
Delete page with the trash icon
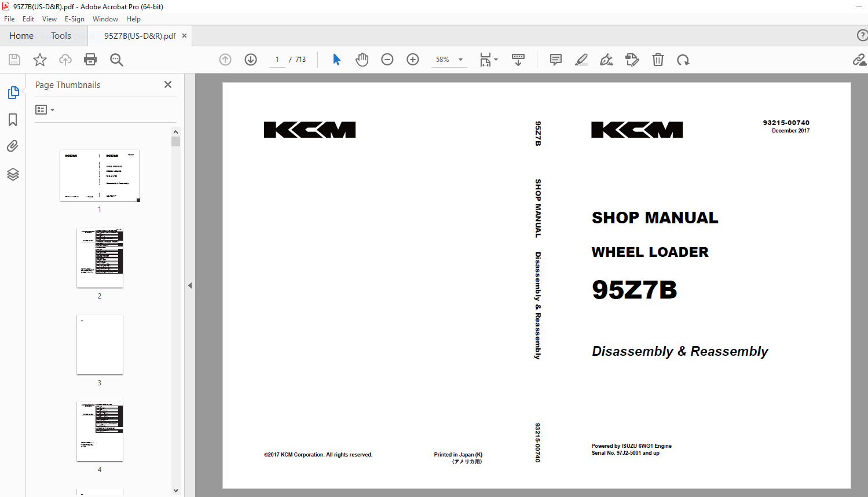click(658, 60)
